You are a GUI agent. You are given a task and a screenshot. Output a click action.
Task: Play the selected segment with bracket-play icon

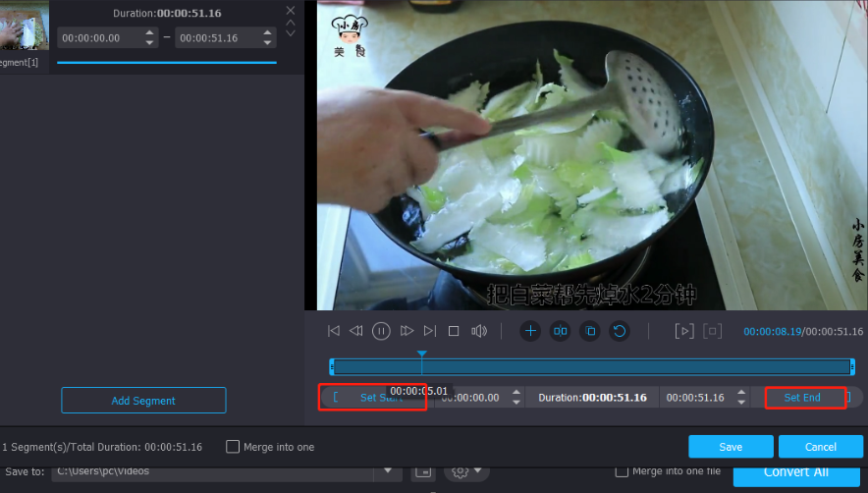pyautogui.click(x=684, y=331)
